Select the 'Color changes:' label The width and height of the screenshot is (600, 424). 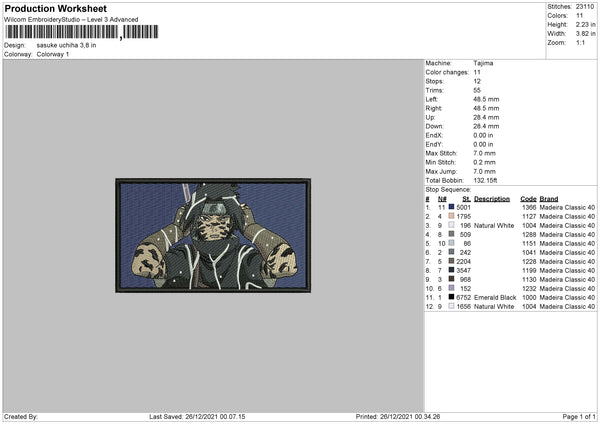[x=447, y=72]
